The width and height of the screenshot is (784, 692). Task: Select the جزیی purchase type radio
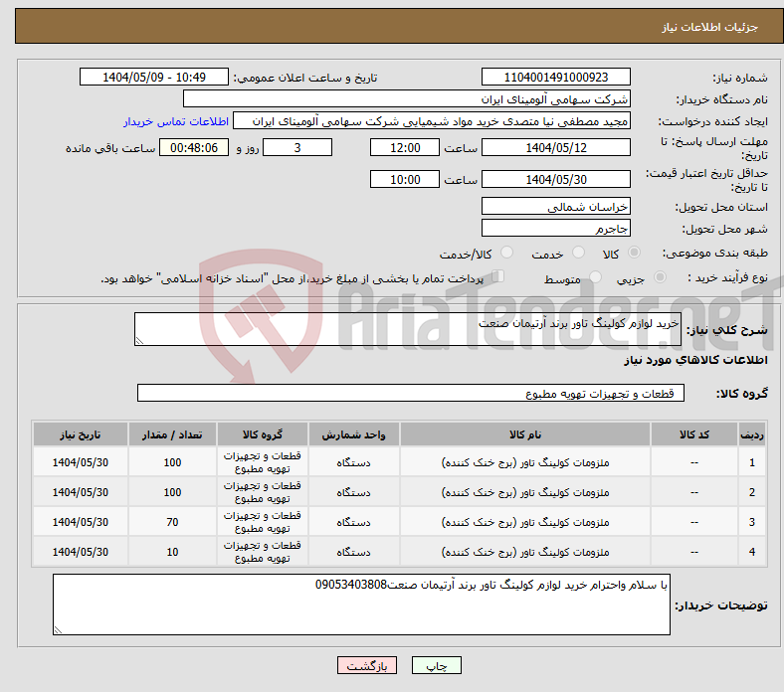pyautogui.click(x=660, y=276)
